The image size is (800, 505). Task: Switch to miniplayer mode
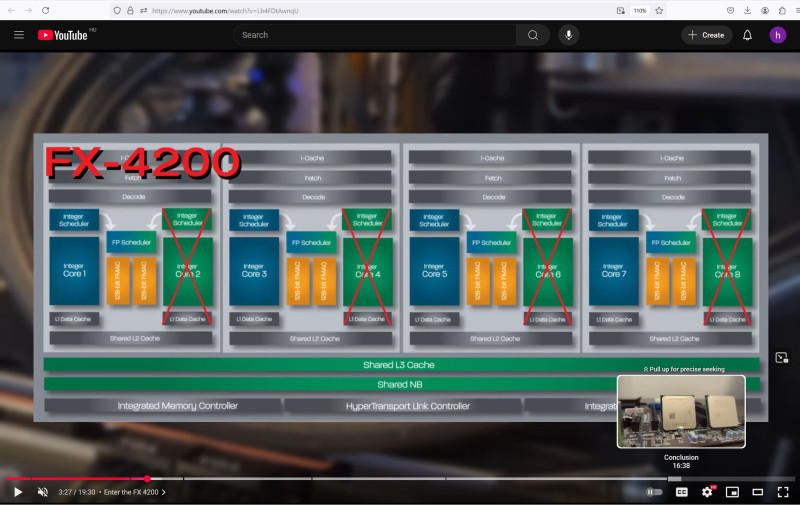click(x=732, y=492)
